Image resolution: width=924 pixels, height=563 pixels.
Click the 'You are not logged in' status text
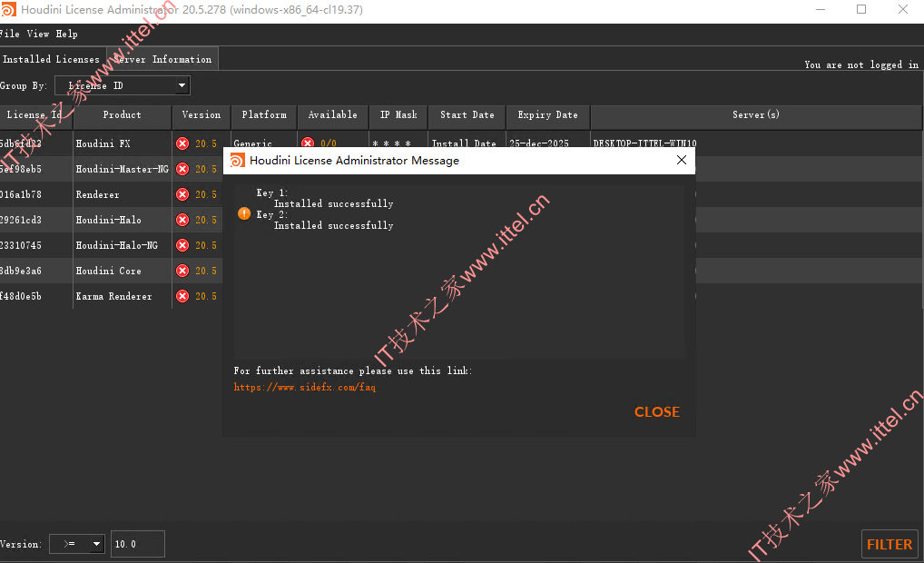(x=861, y=64)
